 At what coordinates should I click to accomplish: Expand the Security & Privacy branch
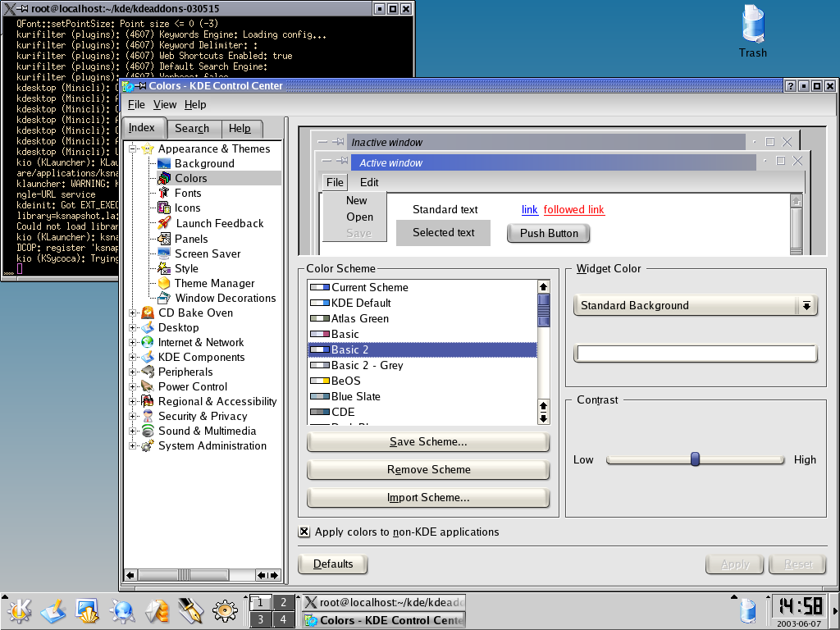click(133, 416)
